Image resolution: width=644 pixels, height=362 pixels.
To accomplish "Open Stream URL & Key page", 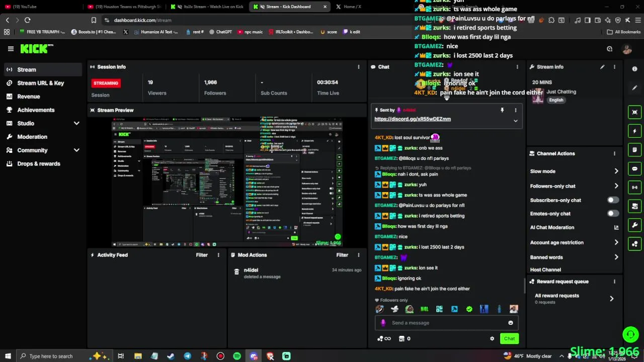I will click(x=40, y=83).
